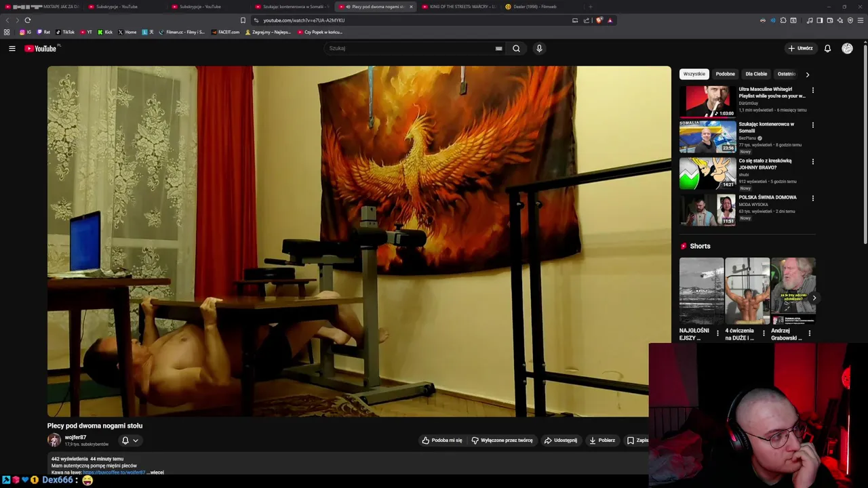The height and width of the screenshot is (488, 868).
Task: Open the buycoffee.to/wojfer87 link
Action: 114,472
